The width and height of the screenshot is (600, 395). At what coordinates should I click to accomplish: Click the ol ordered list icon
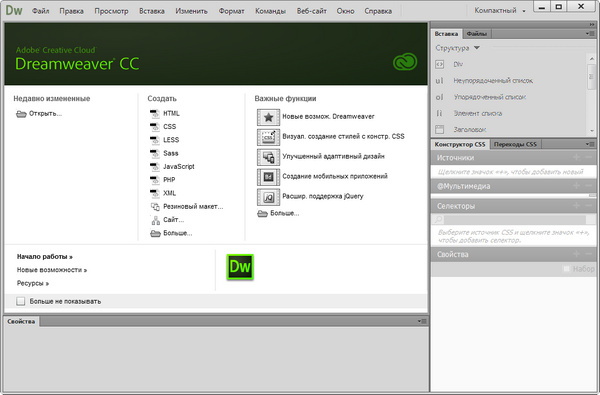(439, 97)
